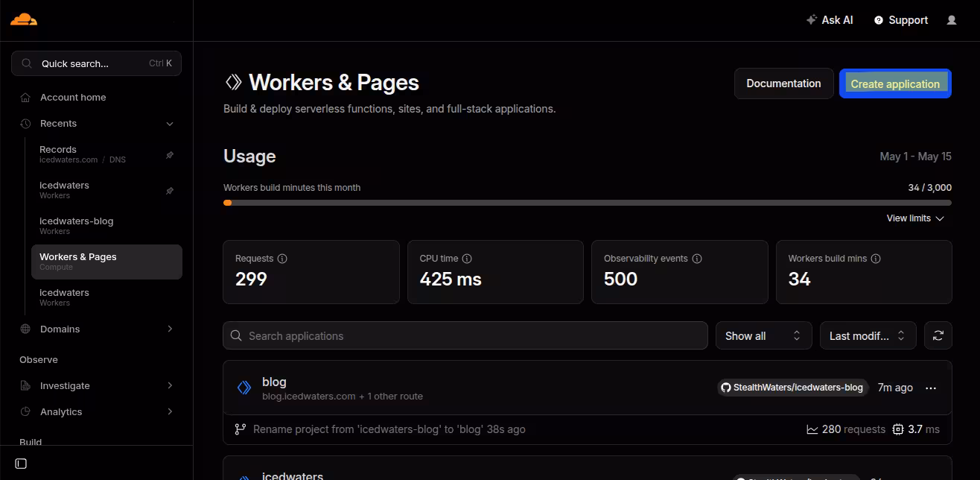Click the Requests info icon
This screenshot has width=980, height=480.
pyautogui.click(x=282, y=259)
